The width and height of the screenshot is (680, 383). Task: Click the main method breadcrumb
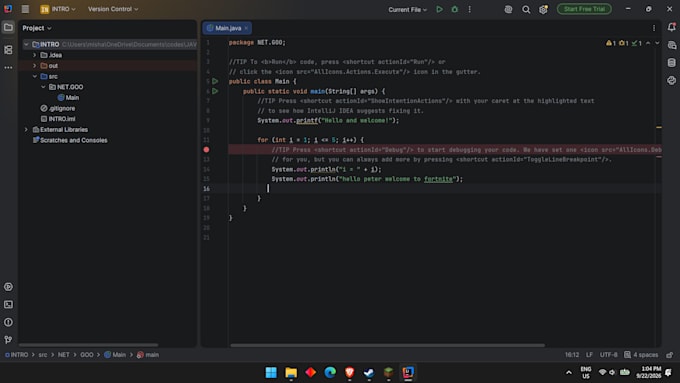(148, 355)
